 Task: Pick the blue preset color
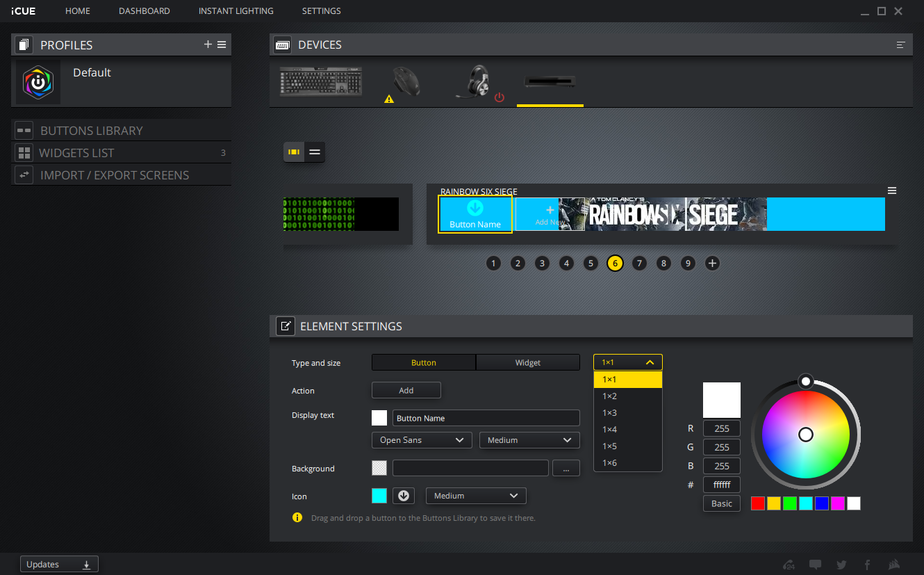click(x=822, y=503)
